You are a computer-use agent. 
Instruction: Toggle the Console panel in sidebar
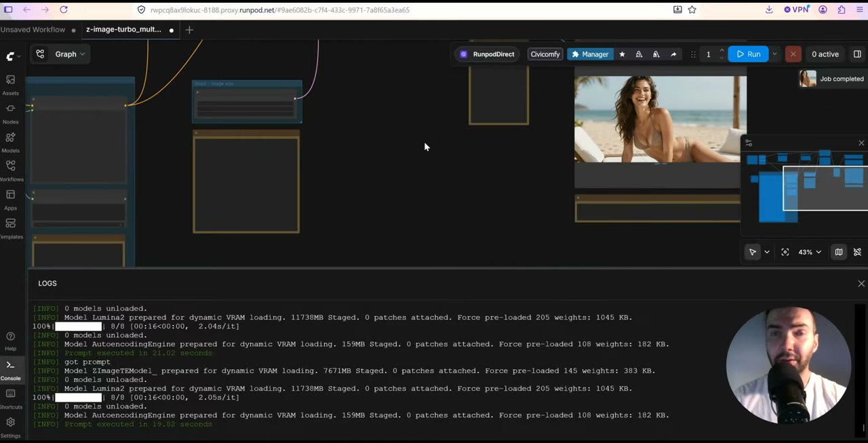point(10,370)
